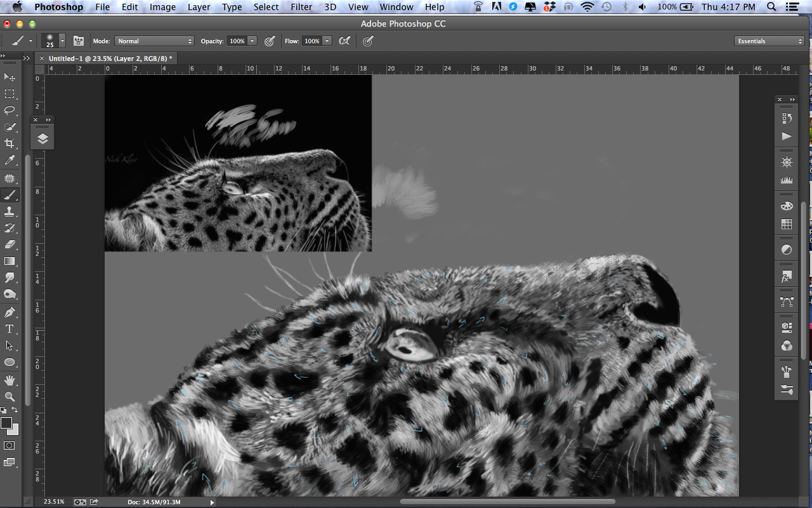Screen dimensions: 812x508
Task: Click the 23.51% zoom field
Action: 54,502
